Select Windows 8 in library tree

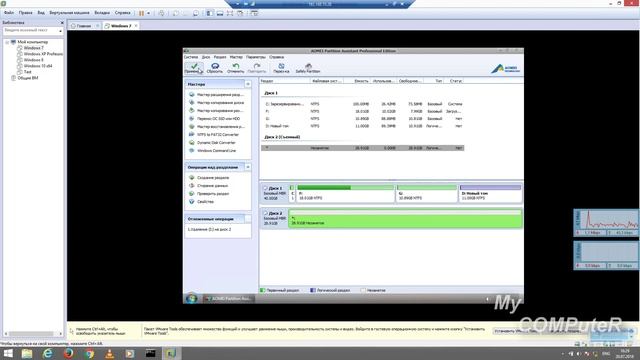click(31, 60)
